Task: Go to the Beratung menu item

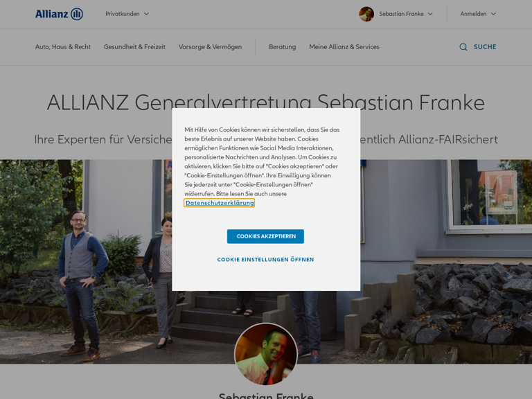Action: coord(283,47)
